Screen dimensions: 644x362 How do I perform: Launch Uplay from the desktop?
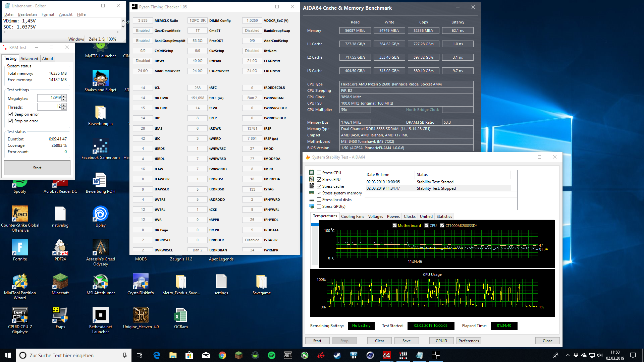pyautogui.click(x=101, y=216)
